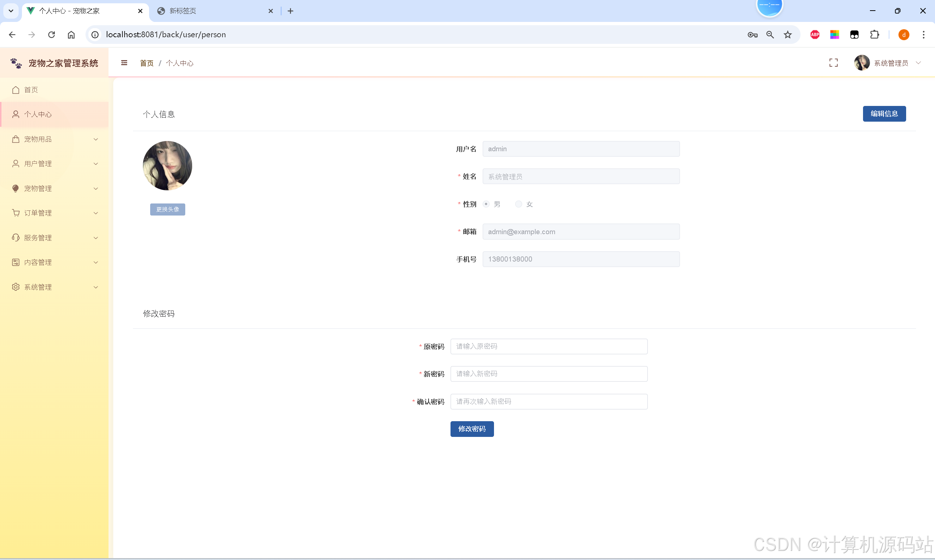Expand the 系统管理 submenu chevron
This screenshot has height=560, width=935.
click(96, 287)
